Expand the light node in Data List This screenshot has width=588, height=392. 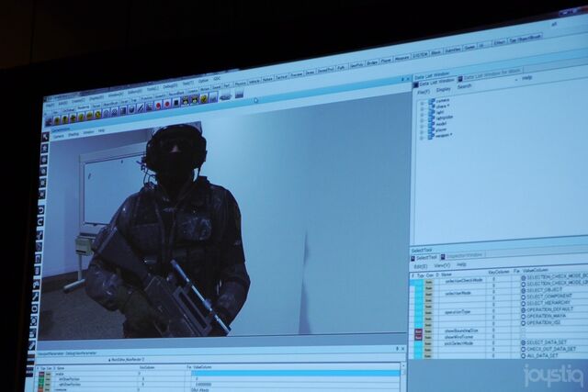tap(423, 115)
